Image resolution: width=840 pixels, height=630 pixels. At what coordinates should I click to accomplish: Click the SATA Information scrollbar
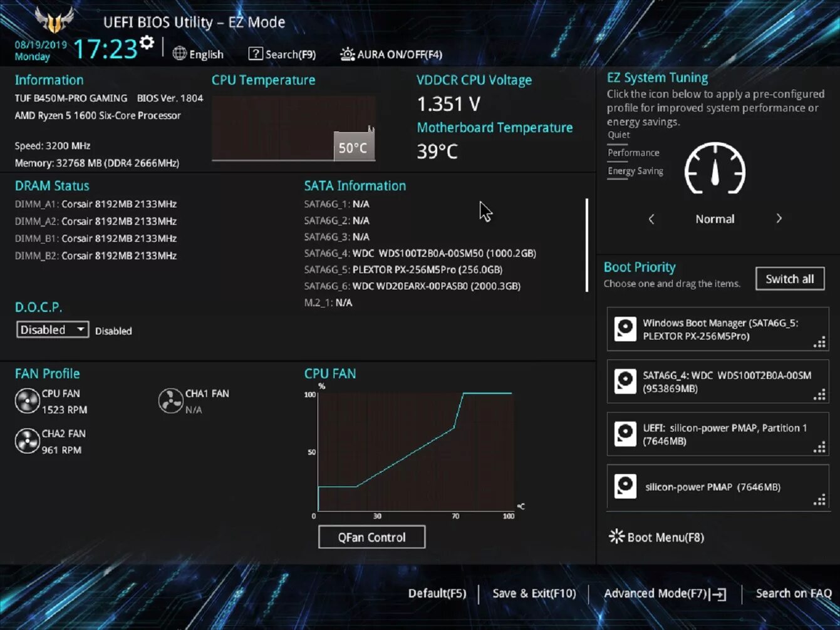click(x=587, y=245)
